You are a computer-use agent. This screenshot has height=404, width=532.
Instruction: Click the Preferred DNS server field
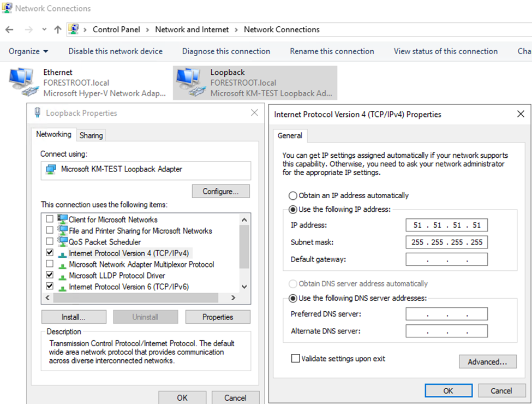pos(446,314)
